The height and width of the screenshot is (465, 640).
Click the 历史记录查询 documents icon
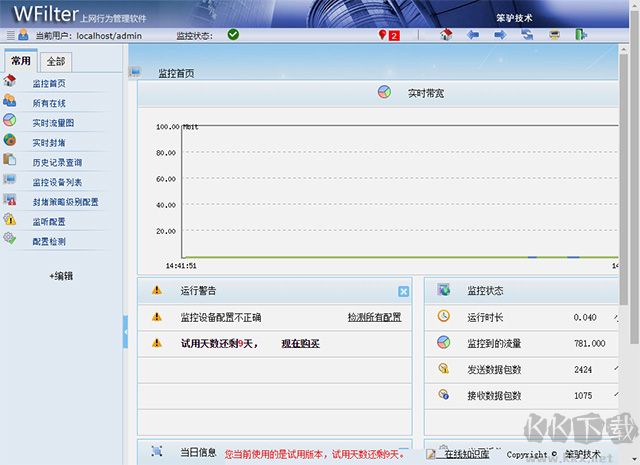click(x=10, y=159)
